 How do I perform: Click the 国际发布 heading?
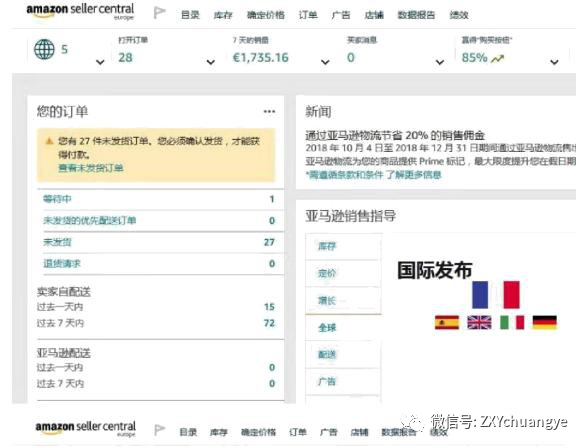point(435,270)
